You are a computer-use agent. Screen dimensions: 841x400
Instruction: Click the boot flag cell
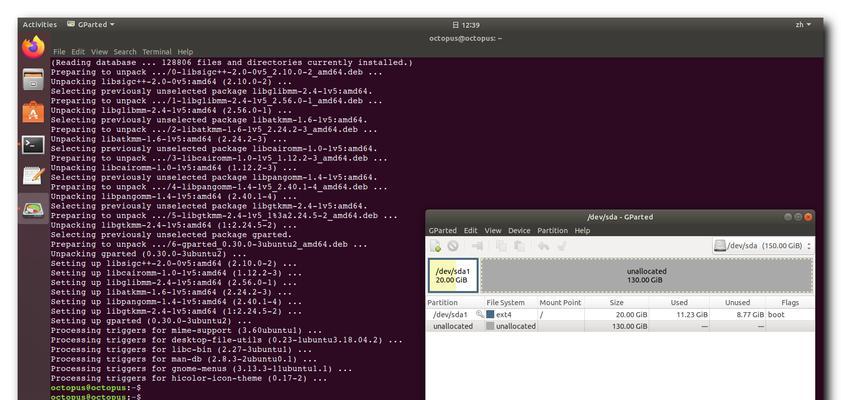(x=776, y=315)
